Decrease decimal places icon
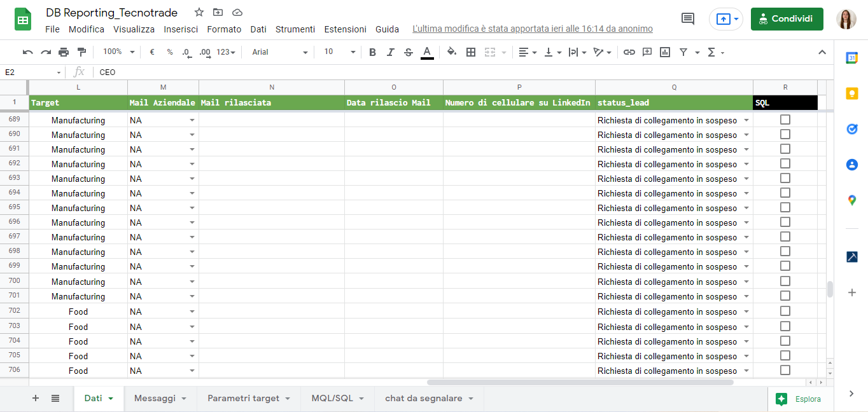This screenshot has width=868, height=412. coord(186,52)
